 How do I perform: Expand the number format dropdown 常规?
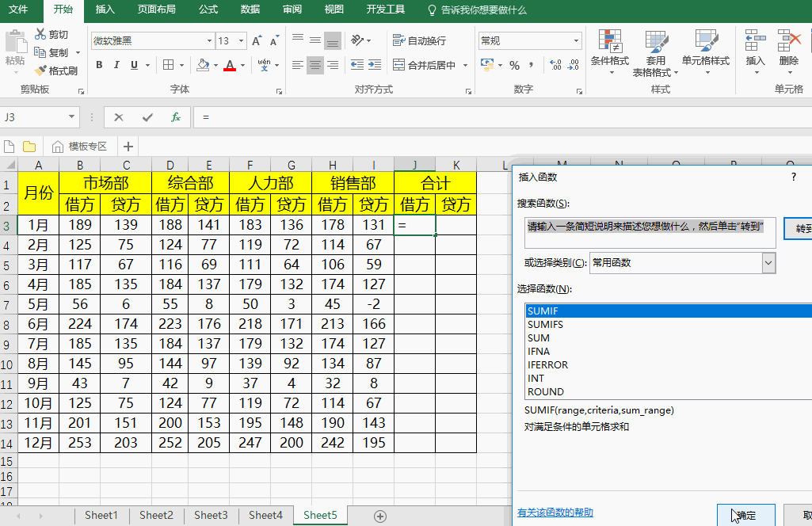[x=576, y=41]
